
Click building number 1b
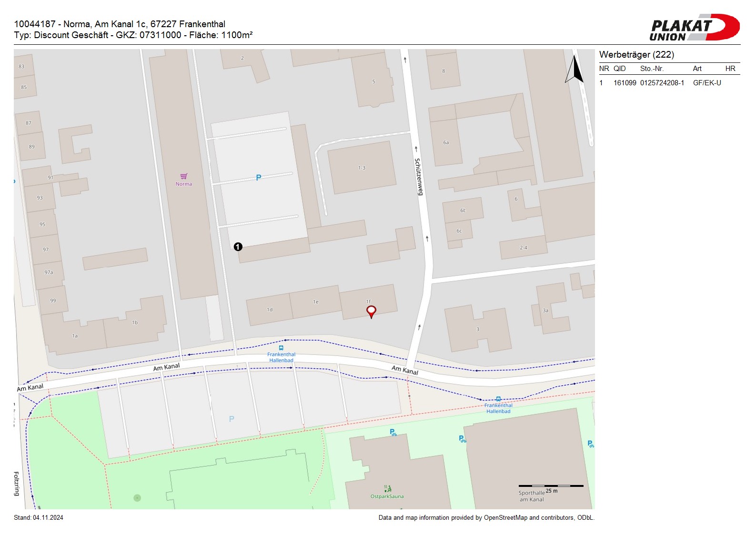pyautogui.click(x=135, y=323)
